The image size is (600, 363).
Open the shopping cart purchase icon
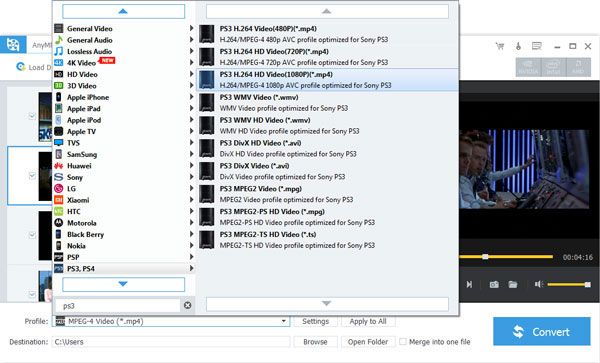500,46
